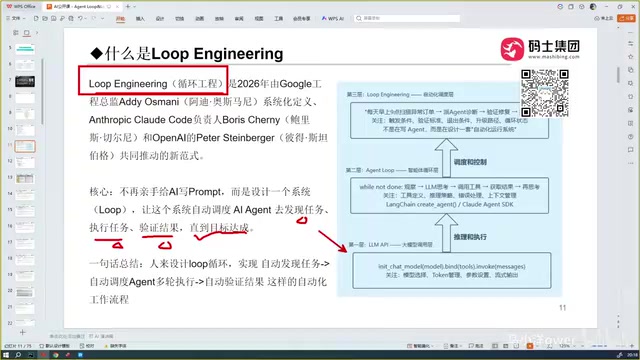
Task: Close the Agent Loop document tab
Action: point(118,7)
